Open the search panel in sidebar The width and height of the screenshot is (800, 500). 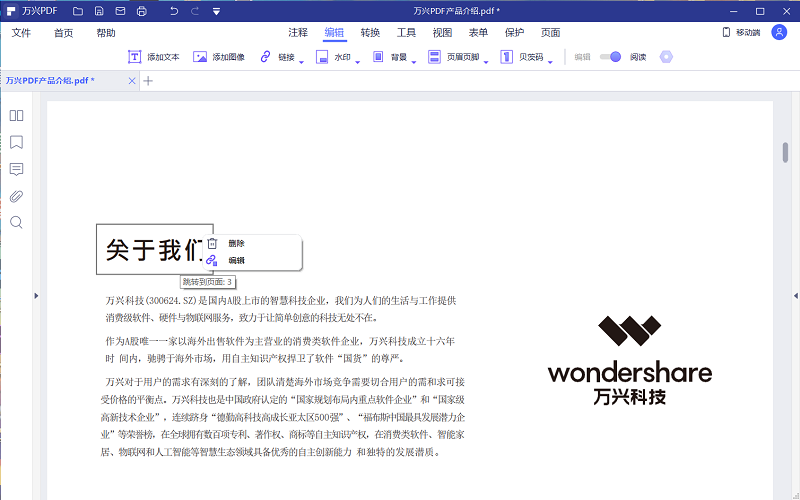[x=16, y=222]
